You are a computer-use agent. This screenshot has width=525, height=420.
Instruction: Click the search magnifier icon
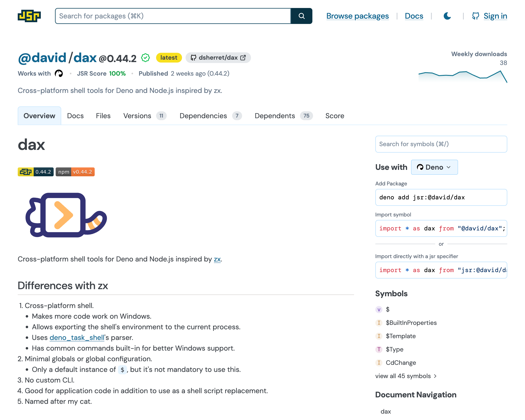tap(302, 16)
